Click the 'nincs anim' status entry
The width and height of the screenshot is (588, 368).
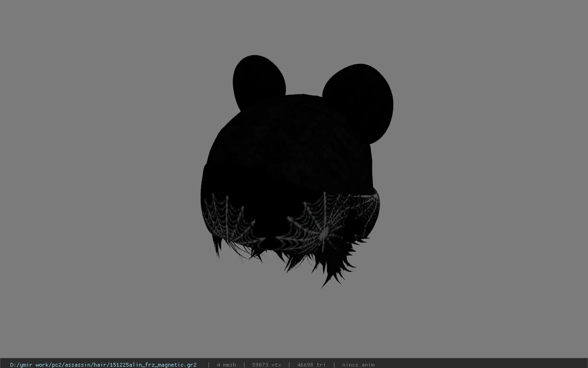tap(358, 365)
